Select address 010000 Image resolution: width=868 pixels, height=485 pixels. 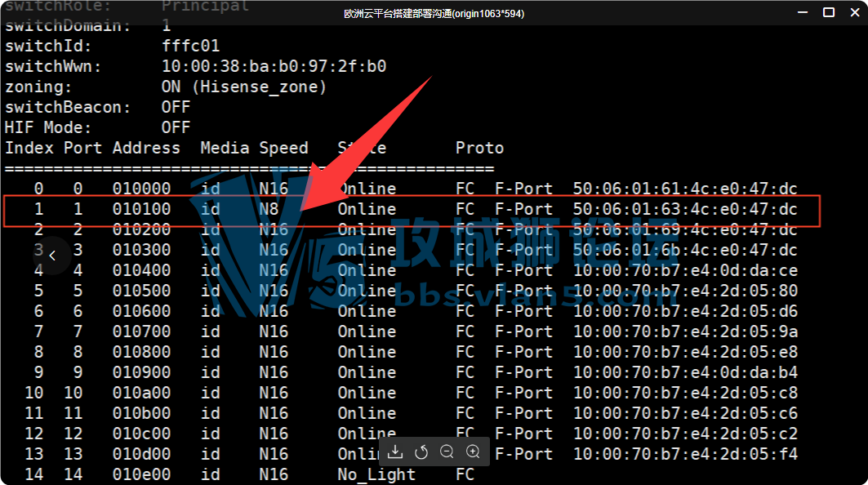click(x=141, y=189)
